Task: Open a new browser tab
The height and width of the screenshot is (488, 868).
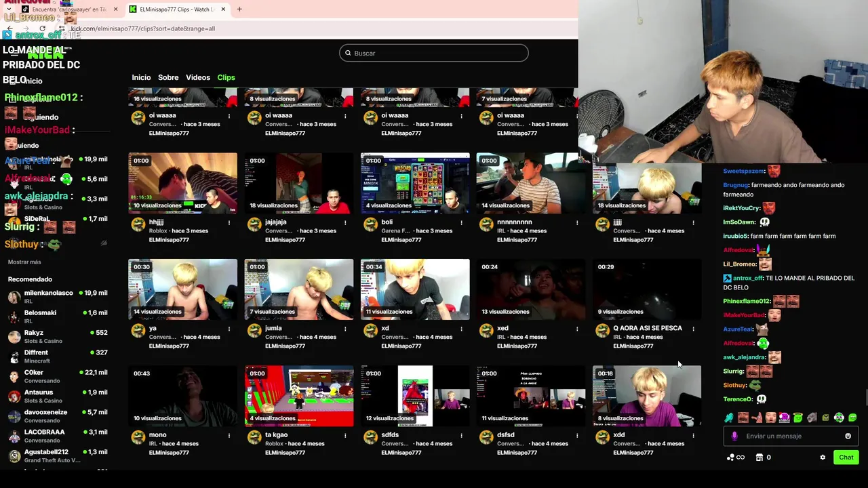Action: [239, 9]
